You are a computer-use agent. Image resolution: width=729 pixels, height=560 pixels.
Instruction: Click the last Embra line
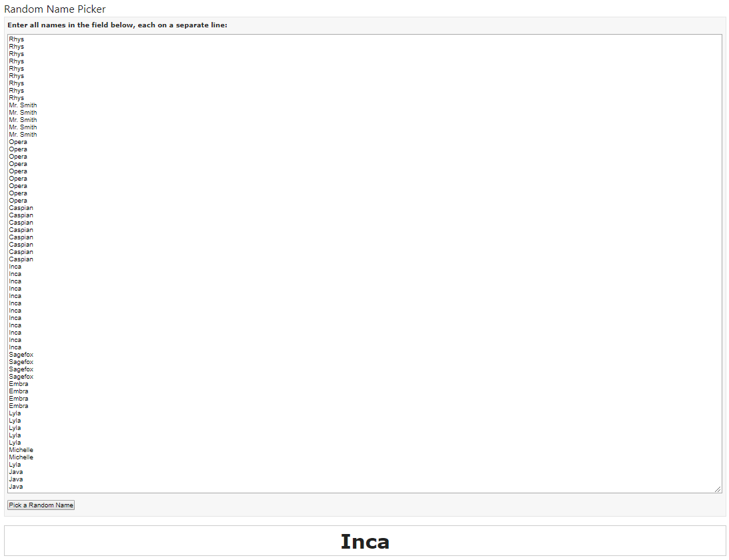[x=19, y=406]
